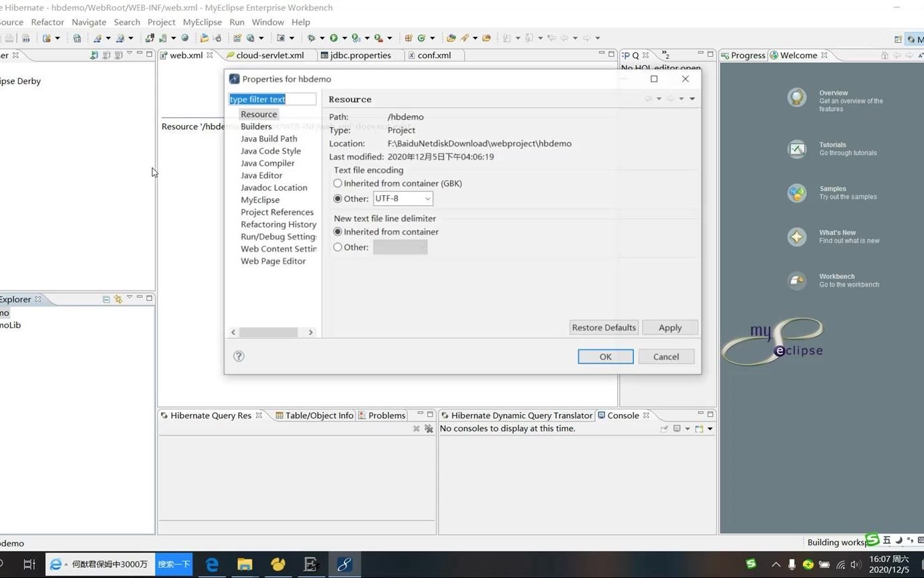Click the Restore Defaults button

pyautogui.click(x=604, y=327)
